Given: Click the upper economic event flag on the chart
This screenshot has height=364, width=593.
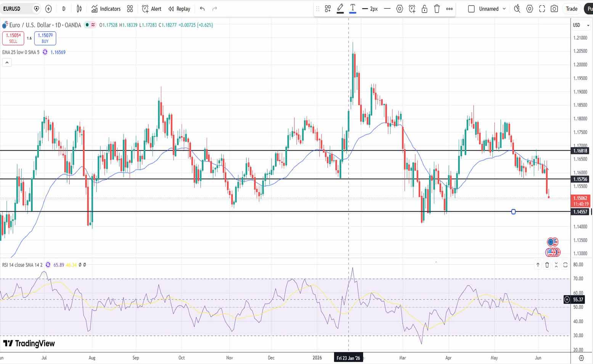Looking at the screenshot, I should [553, 242].
